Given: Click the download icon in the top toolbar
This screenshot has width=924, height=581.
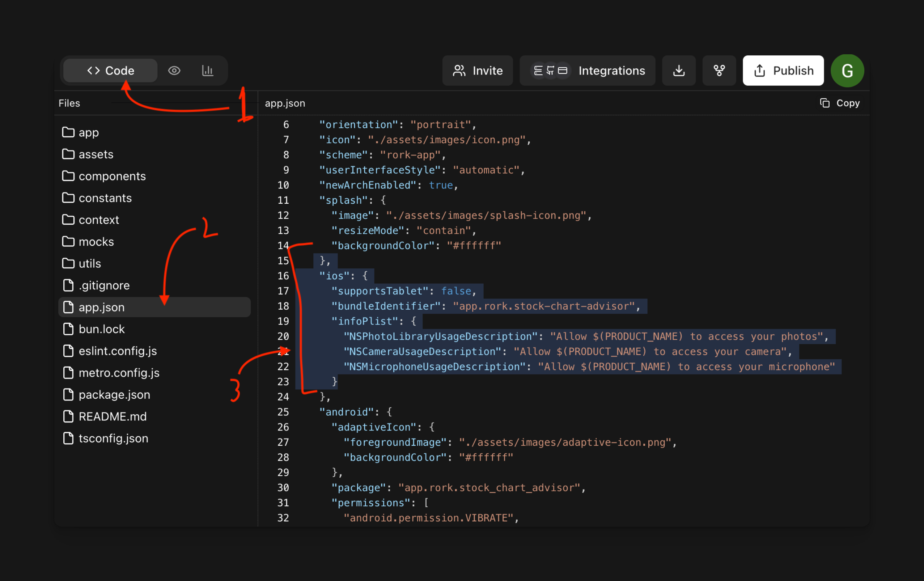Looking at the screenshot, I should (678, 71).
